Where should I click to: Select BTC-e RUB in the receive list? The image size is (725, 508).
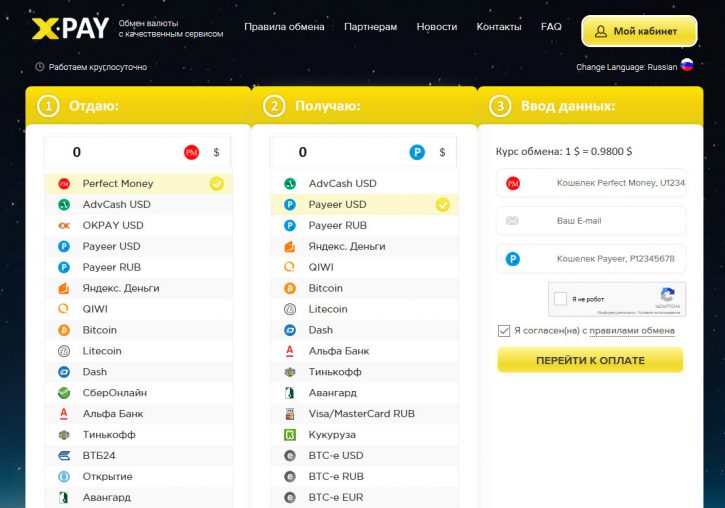tap(364, 477)
